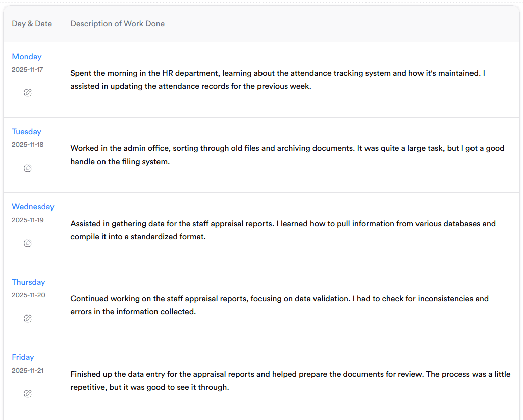The width and height of the screenshot is (523, 420).
Task: Open the Thursday link
Action: tap(28, 282)
